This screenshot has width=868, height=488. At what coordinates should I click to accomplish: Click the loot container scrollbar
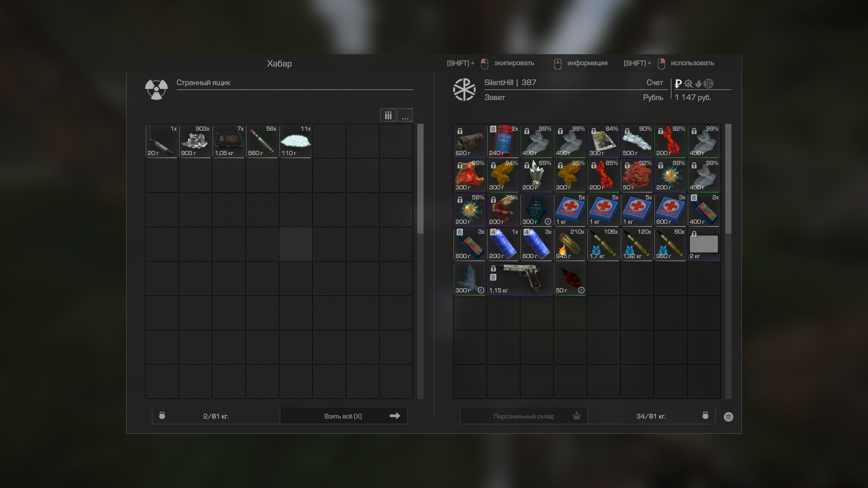tap(420, 179)
